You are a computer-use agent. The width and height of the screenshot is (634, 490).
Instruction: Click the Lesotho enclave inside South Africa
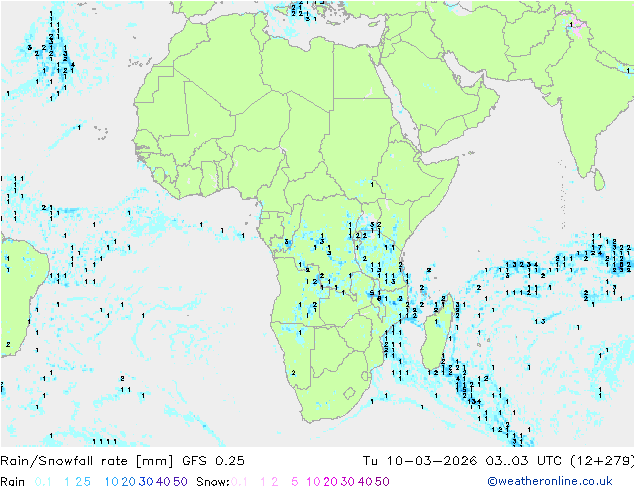349,393
